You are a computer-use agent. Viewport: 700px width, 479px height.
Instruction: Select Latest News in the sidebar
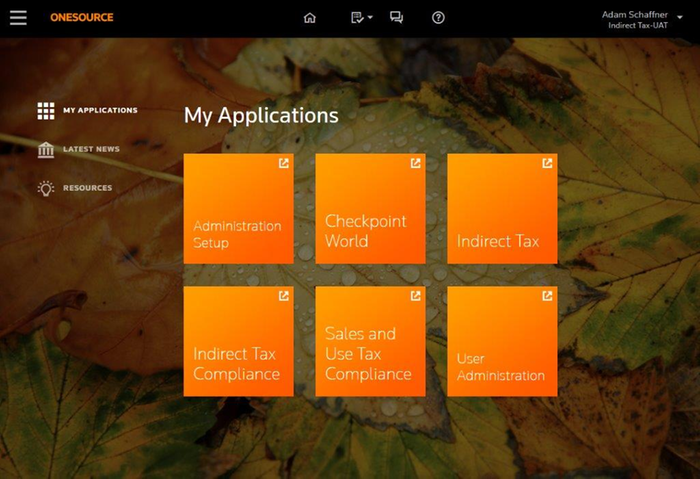[x=91, y=149]
